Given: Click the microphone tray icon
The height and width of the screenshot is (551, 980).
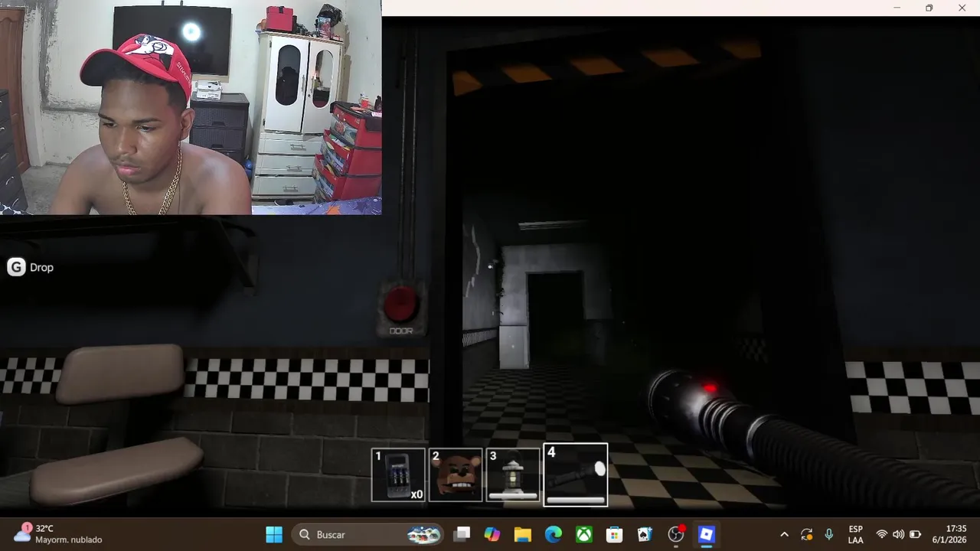Looking at the screenshot, I should click(x=829, y=534).
